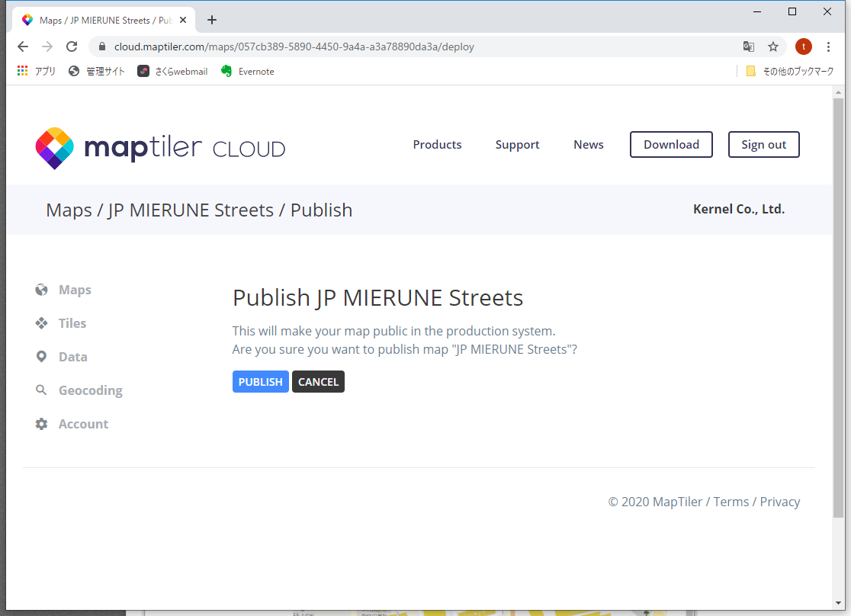Click the Google Translate icon in address bar
851x616 pixels.
749,47
